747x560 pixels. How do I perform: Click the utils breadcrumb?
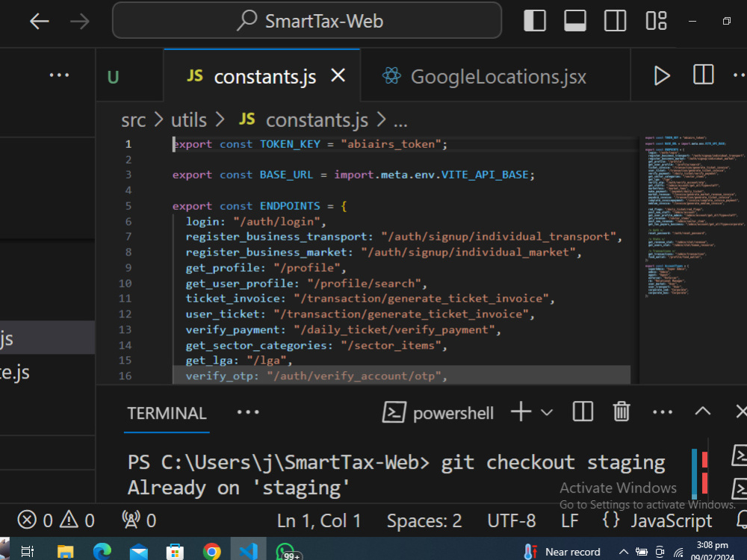click(x=189, y=120)
